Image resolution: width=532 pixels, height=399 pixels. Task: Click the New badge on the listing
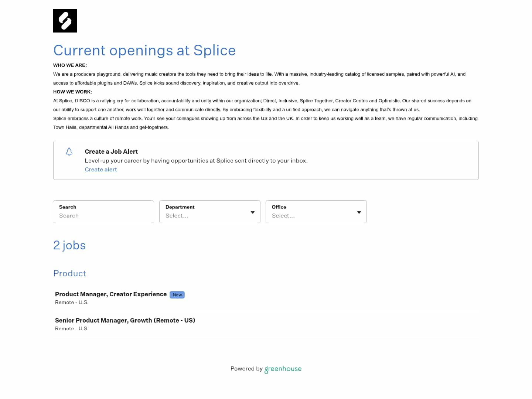pyautogui.click(x=177, y=295)
